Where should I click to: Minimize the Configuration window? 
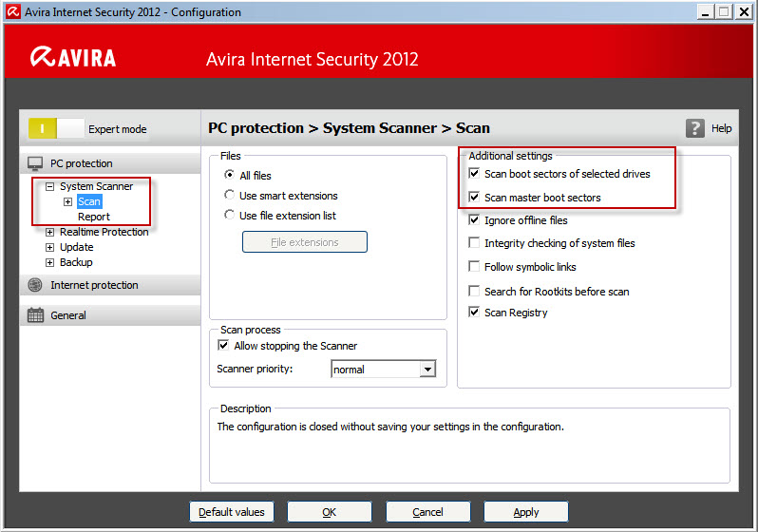[x=706, y=12]
